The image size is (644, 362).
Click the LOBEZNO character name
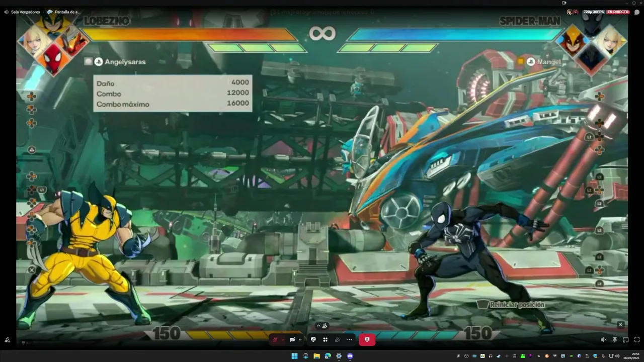pos(107,21)
